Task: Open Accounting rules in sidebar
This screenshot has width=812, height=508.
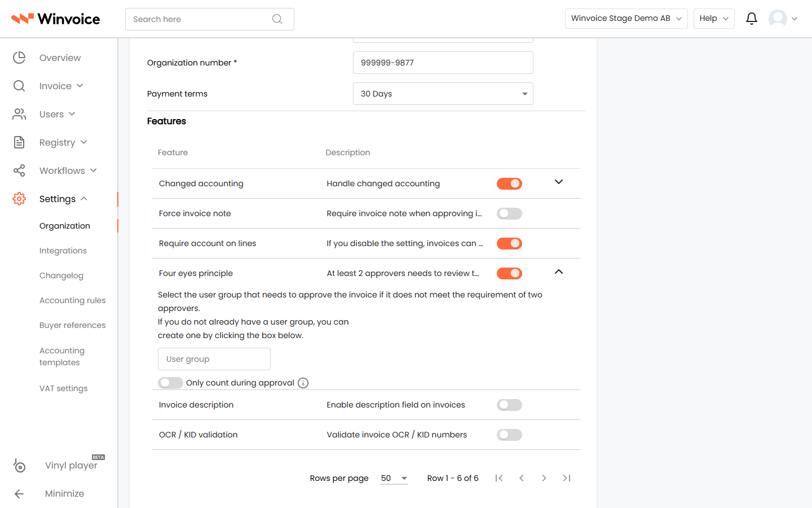Action: [x=73, y=300]
